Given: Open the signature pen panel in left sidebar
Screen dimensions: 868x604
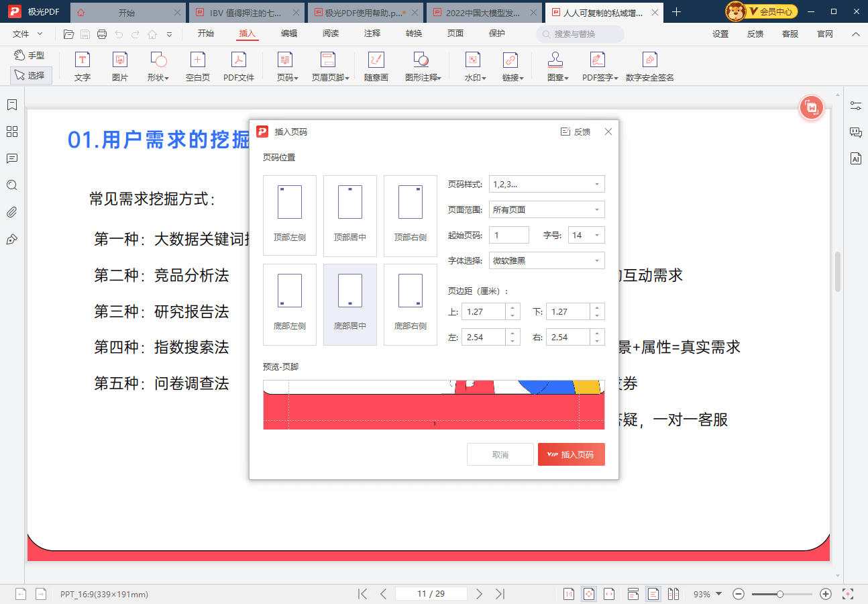Looking at the screenshot, I should 11,240.
